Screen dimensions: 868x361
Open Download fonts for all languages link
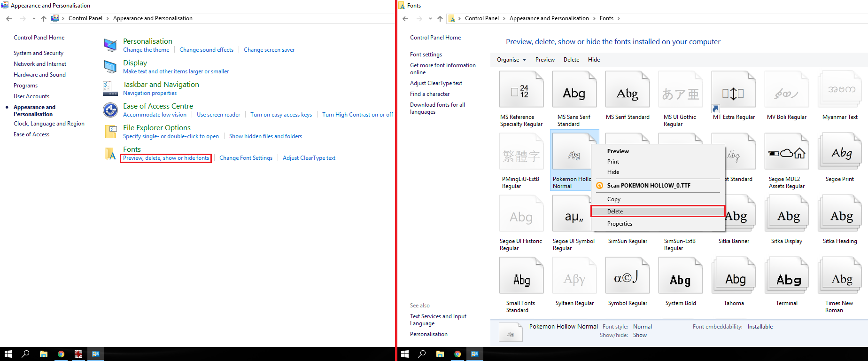[437, 108]
